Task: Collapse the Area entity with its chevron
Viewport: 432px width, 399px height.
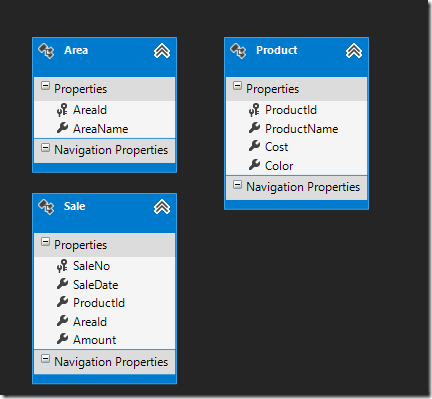Action: [162, 51]
